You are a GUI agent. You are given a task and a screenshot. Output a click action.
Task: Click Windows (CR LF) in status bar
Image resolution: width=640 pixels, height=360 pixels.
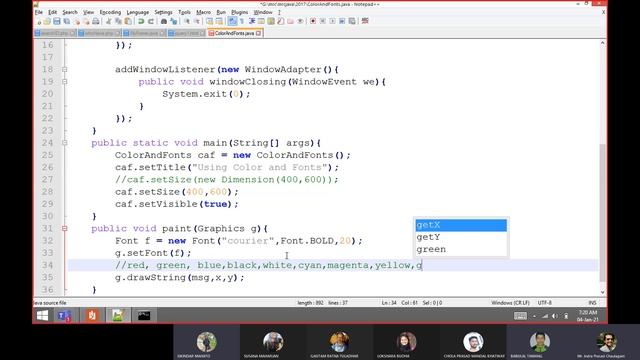point(510,303)
